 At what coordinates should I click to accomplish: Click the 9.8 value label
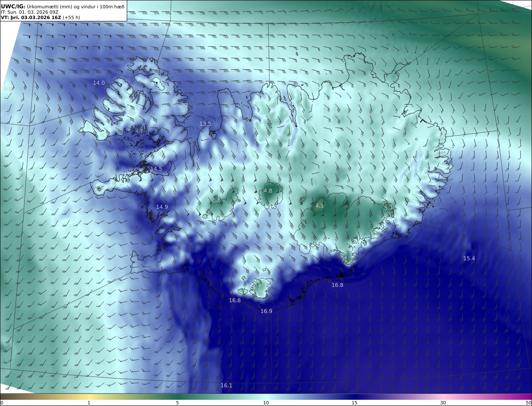[x=8, y=89]
